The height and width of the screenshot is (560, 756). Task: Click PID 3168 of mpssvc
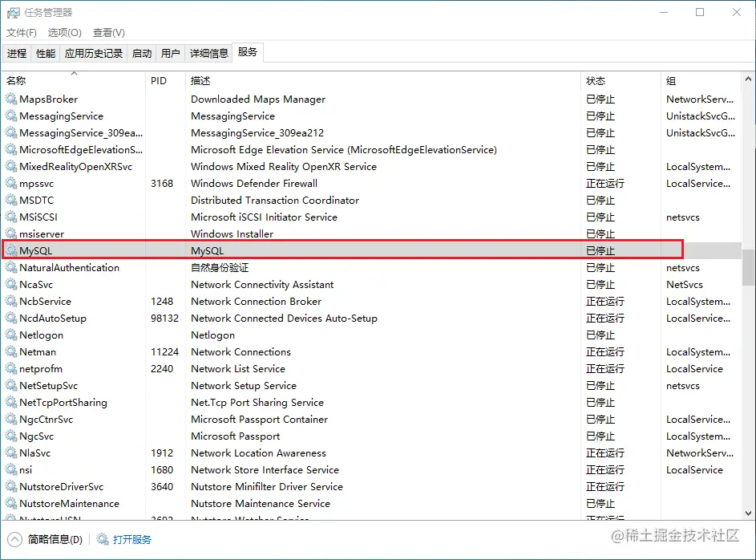[162, 183]
